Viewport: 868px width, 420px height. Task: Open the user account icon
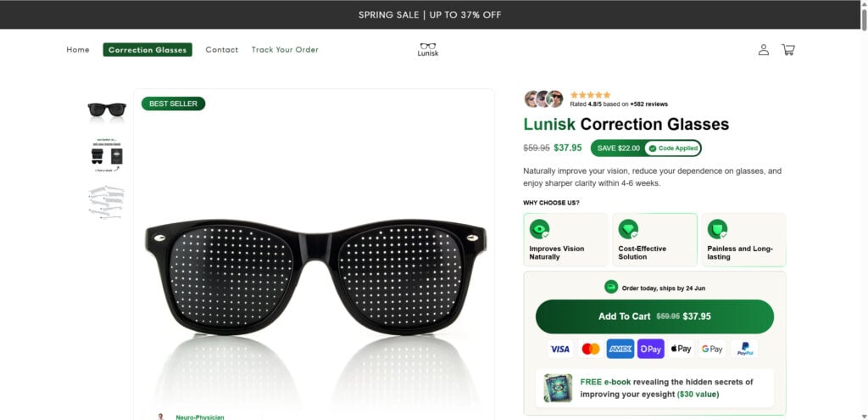coord(763,50)
